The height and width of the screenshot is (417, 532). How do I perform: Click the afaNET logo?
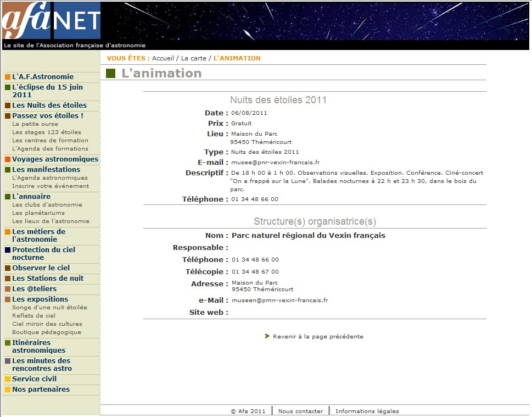pyautogui.click(x=51, y=20)
